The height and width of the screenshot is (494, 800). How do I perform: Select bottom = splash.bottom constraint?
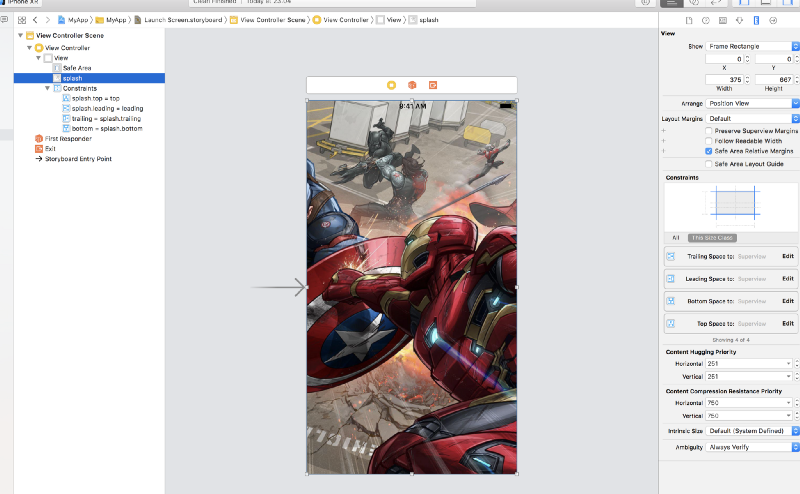[x=107, y=129]
